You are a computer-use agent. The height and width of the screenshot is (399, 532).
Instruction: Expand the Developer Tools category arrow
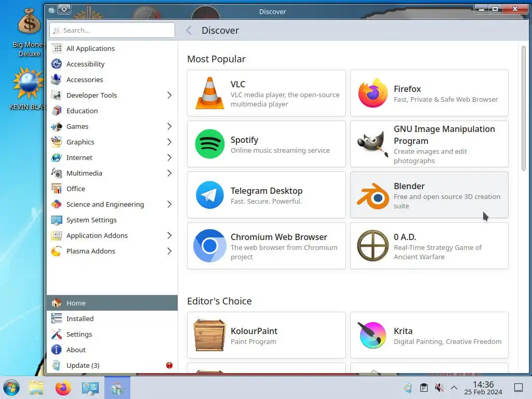(x=169, y=95)
